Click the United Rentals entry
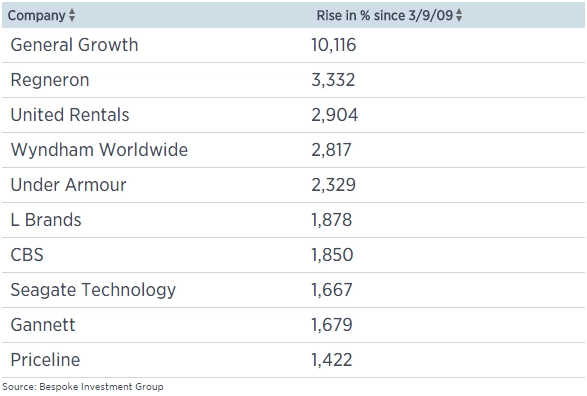 pyautogui.click(x=70, y=115)
